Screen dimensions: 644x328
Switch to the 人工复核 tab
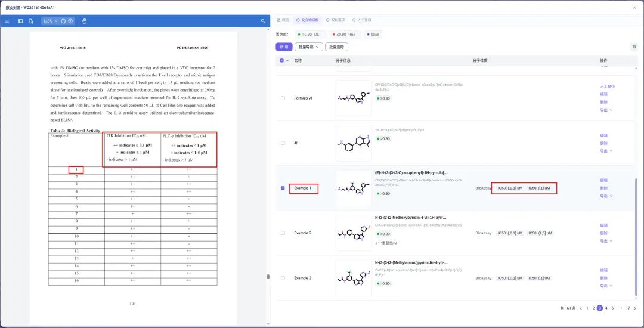361,20
